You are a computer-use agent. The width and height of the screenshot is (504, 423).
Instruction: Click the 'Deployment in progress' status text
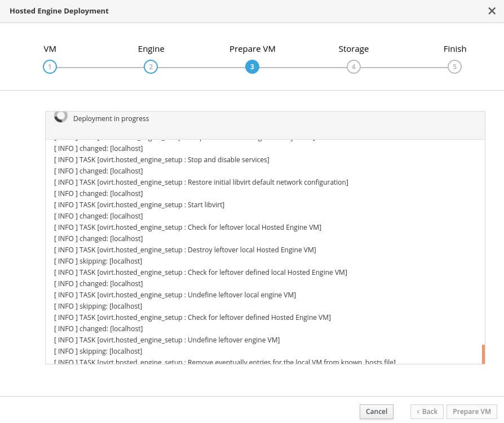pyautogui.click(x=111, y=119)
